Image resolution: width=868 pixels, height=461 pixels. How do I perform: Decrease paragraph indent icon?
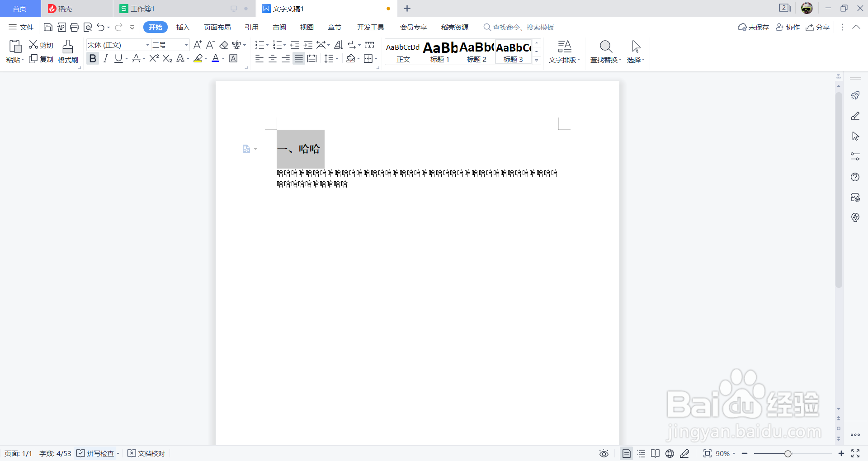[295, 45]
